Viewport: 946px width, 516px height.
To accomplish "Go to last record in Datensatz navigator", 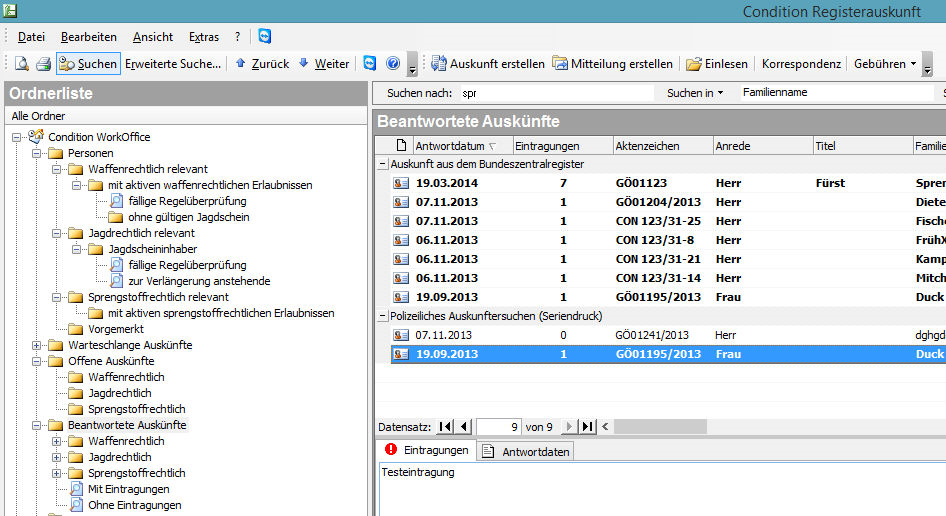I will (588, 427).
